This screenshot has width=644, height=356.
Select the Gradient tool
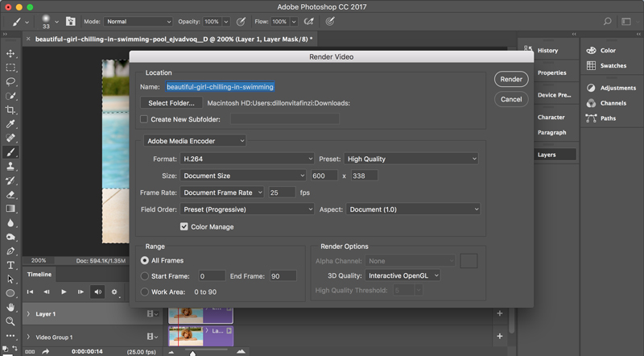pos(10,209)
